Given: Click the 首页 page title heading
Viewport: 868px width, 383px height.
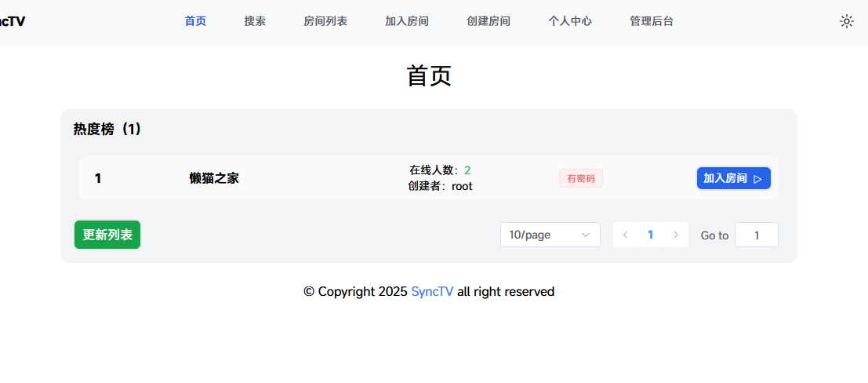Looking at the screenshot, I should click(429, 76).
